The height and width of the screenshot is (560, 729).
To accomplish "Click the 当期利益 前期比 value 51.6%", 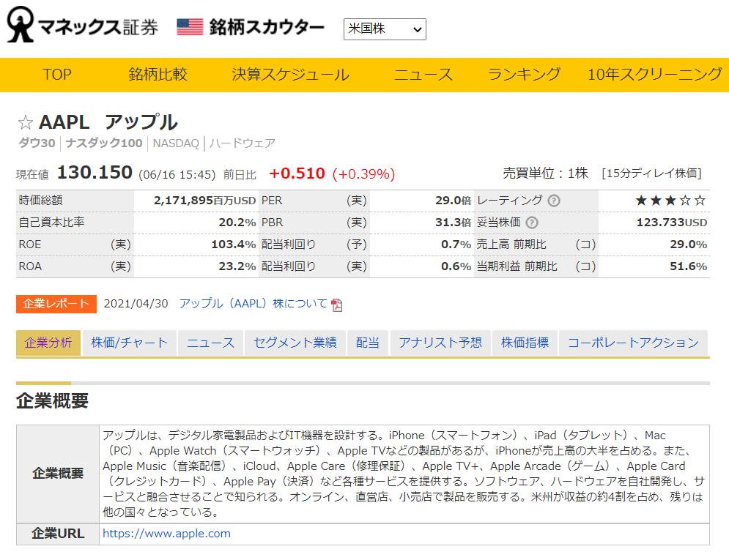I will [x=688, y=266].
